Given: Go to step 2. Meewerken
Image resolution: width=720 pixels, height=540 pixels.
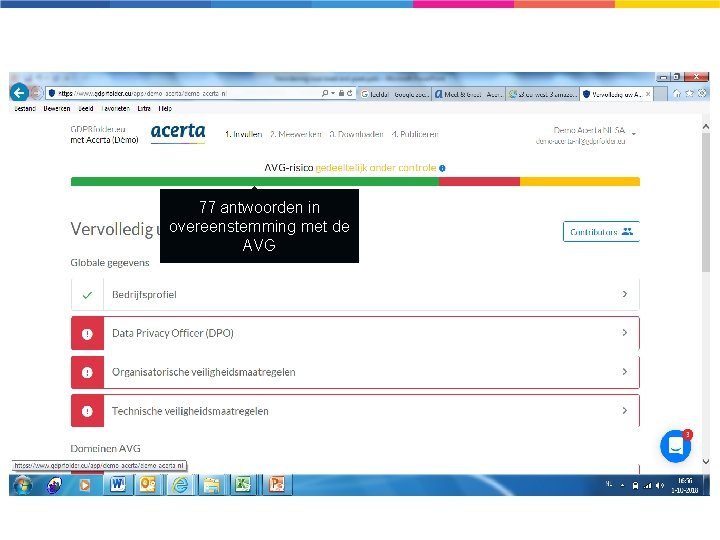Looking at the screenshot, I should (x=296, y=135).
